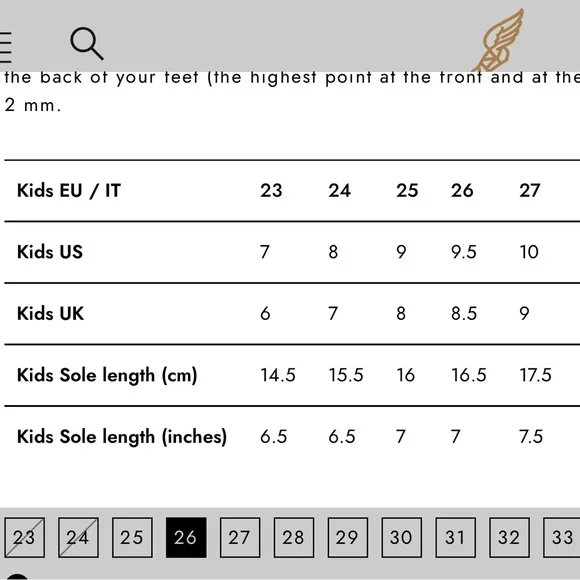Pick size 31

(455, 537)
